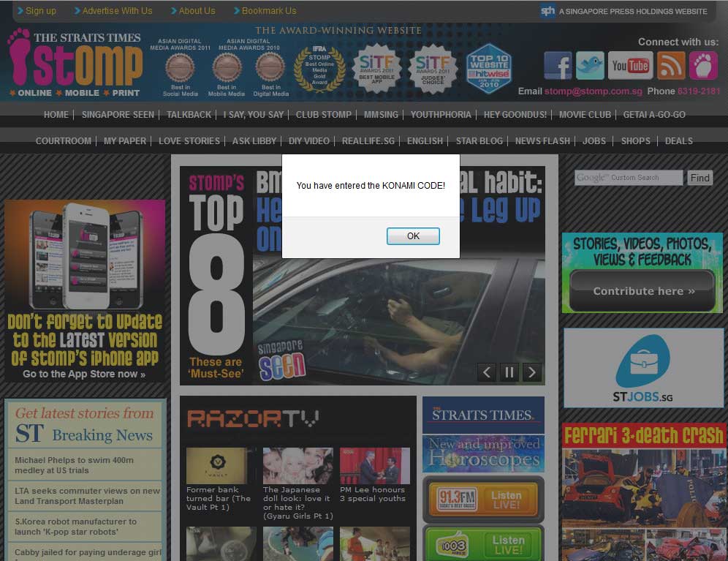Click the SiTF Judges' Choice badge

point(433,69)
